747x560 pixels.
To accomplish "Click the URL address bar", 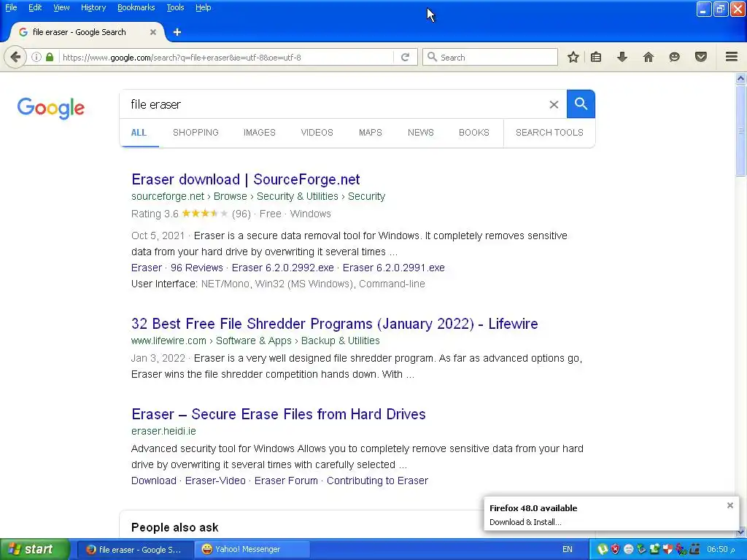I will (x=228, y=57).
